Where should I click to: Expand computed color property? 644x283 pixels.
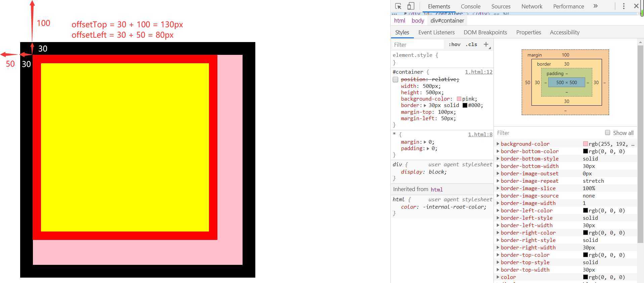pos(498,277)
